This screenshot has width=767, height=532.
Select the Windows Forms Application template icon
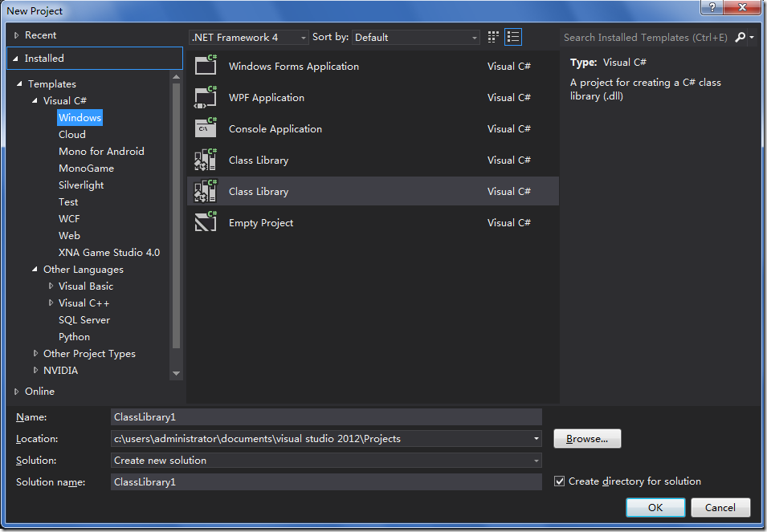[206, 66]
